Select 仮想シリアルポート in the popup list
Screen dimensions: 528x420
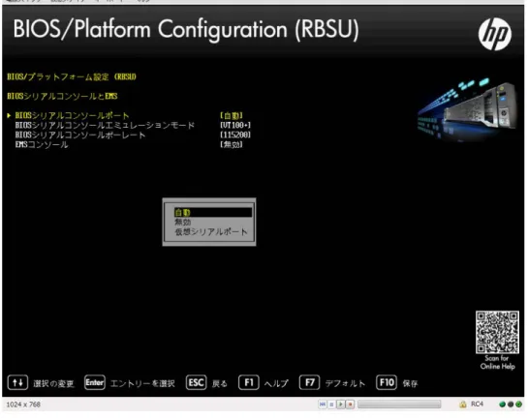213,231
